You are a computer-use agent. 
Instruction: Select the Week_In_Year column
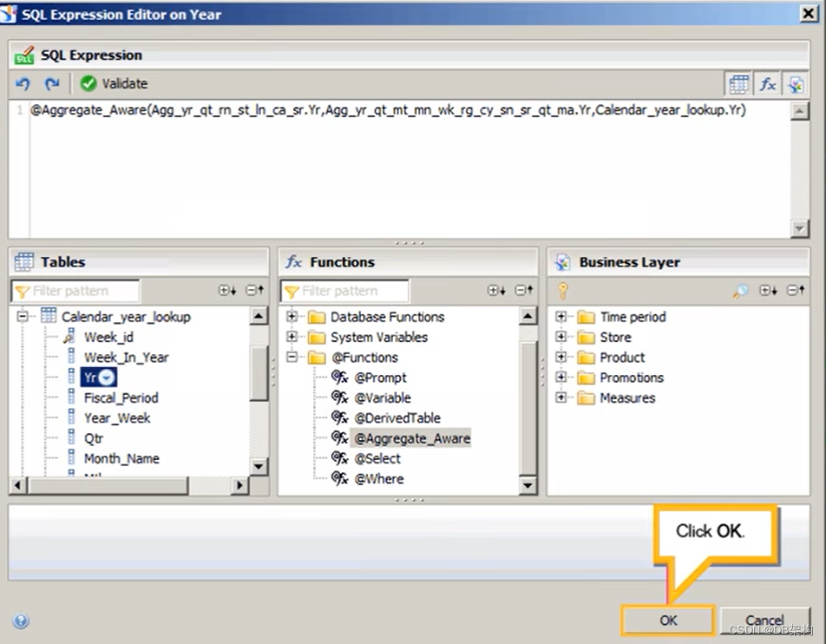coord(126,358)
